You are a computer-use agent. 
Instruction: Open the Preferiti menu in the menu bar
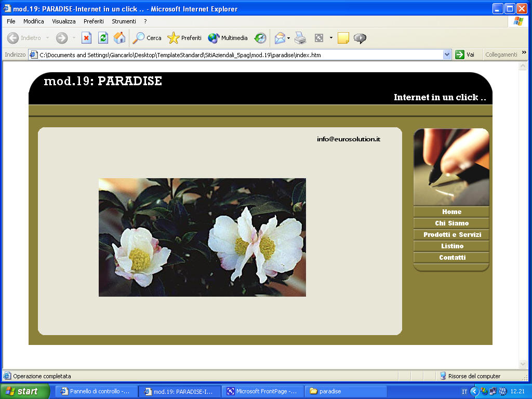[94, 21]
